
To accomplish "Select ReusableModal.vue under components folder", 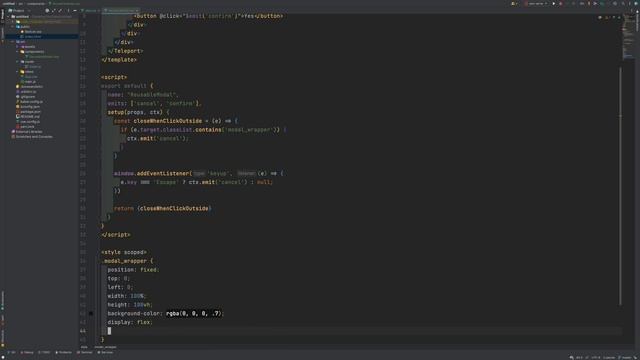I will 42,57.
